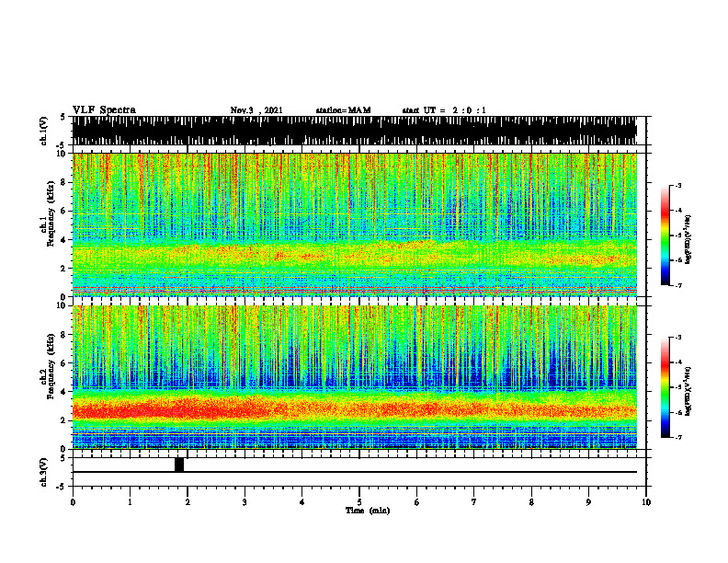
Task: Click time axis tick label '0'
Action: pyautogui.click(x=73, y=502)
